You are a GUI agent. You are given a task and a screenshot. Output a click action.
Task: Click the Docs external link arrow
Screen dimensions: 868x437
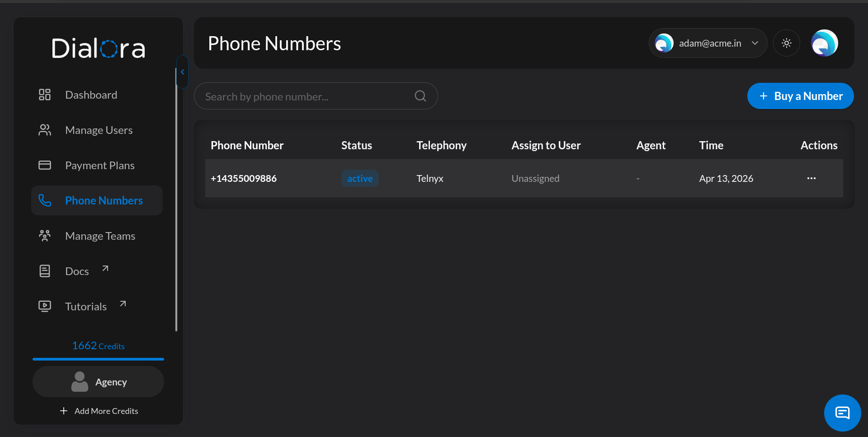click(105, 269)
